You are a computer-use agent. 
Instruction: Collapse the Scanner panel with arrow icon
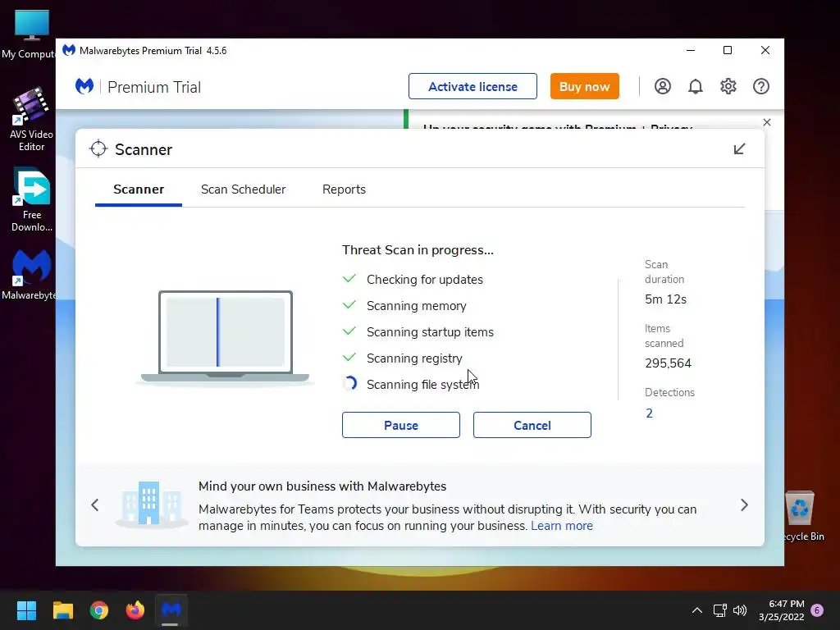tap(739, 149)
